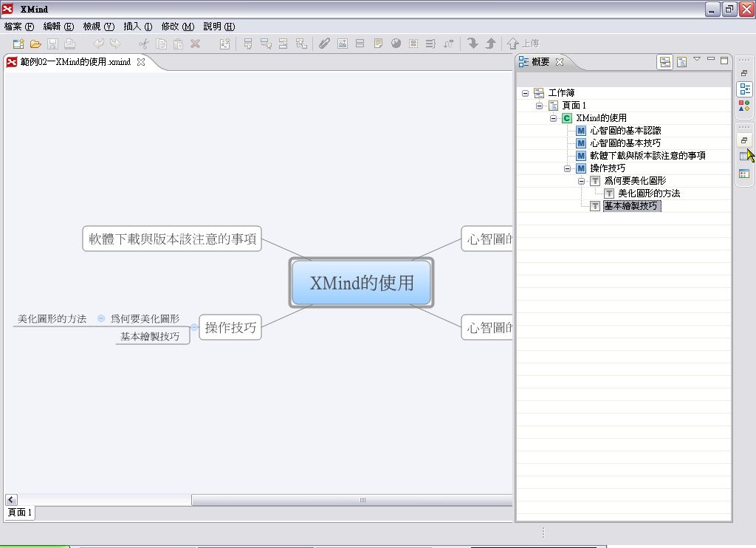Open the Markers view icon with colored shapes
Screen dimensions: 756x548
click(744, 106)
